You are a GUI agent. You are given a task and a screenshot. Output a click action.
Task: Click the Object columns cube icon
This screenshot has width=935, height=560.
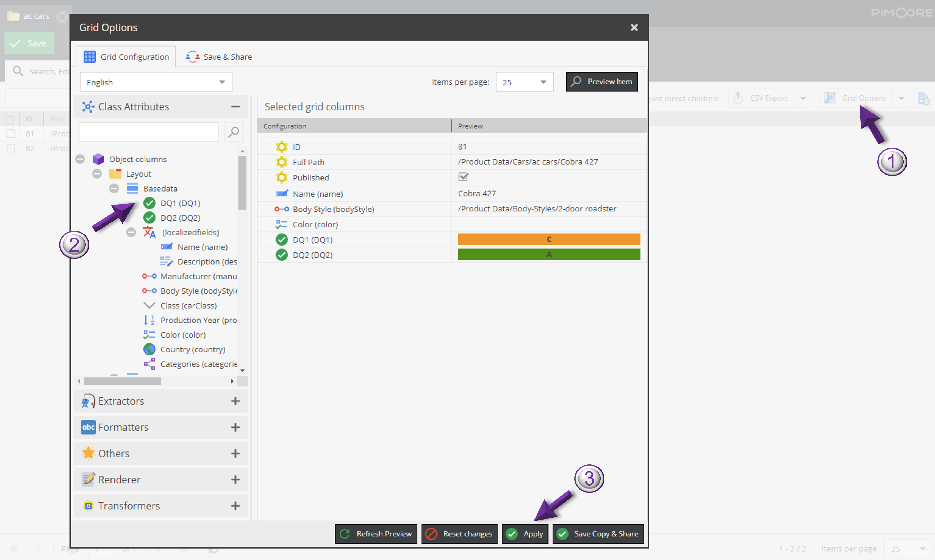[x=98, y=159]
